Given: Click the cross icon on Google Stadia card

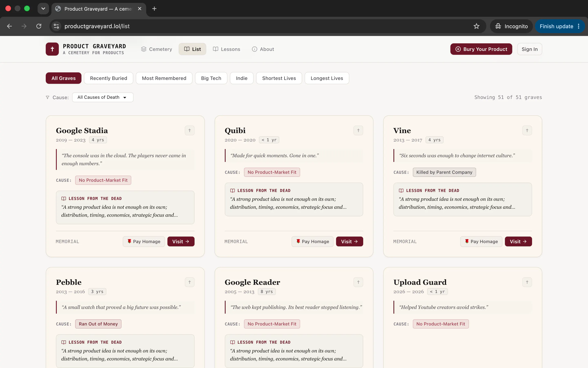Looking at the screenshot, I should click(189, 130).
